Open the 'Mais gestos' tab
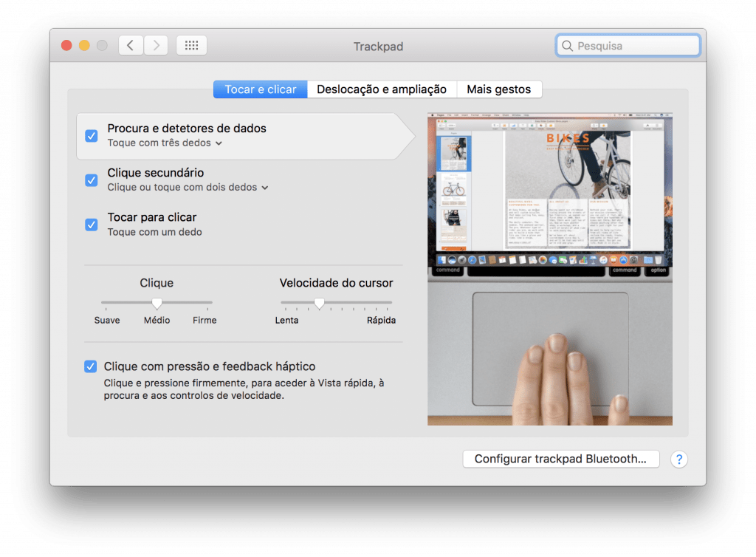Viewport: 756px width, 557px height. [499, 89]
